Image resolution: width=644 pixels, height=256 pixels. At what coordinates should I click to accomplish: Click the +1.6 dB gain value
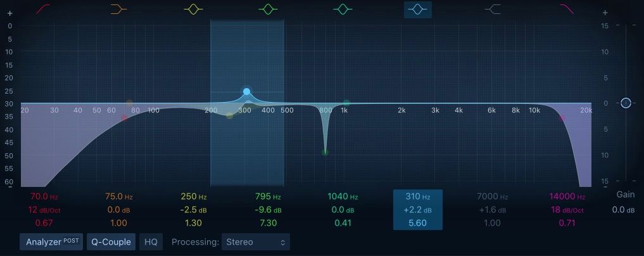pyautogui.click(x=493, y=210)
